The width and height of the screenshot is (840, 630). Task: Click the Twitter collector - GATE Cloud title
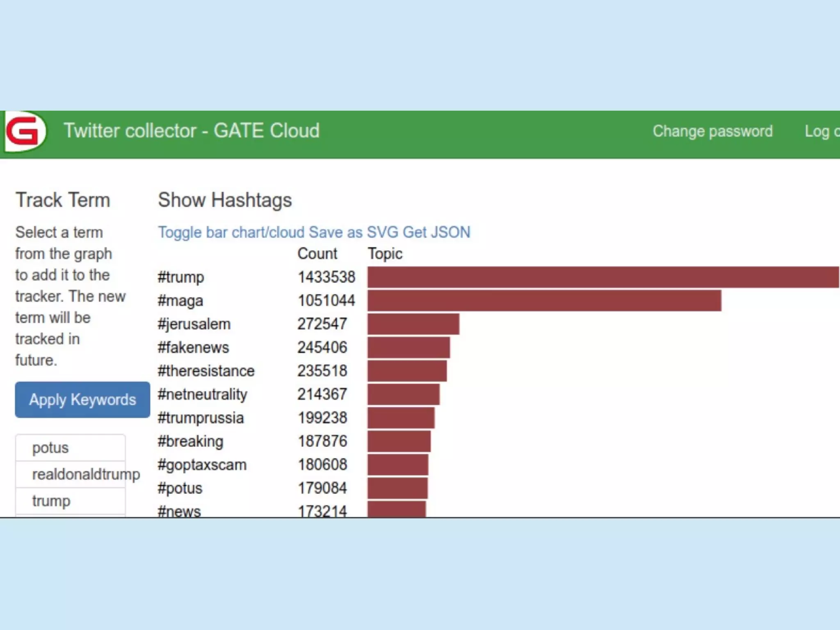pos(192,131)
